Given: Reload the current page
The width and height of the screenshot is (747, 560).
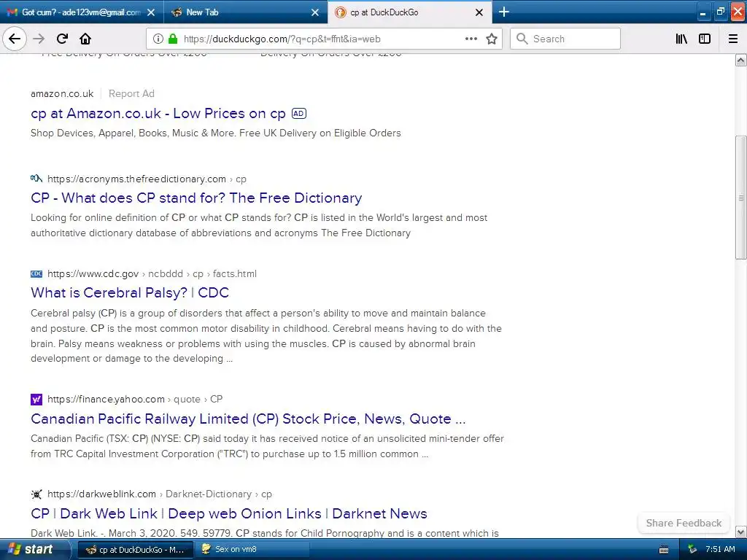Looking at the screenshot, I should tap(62, 39).
